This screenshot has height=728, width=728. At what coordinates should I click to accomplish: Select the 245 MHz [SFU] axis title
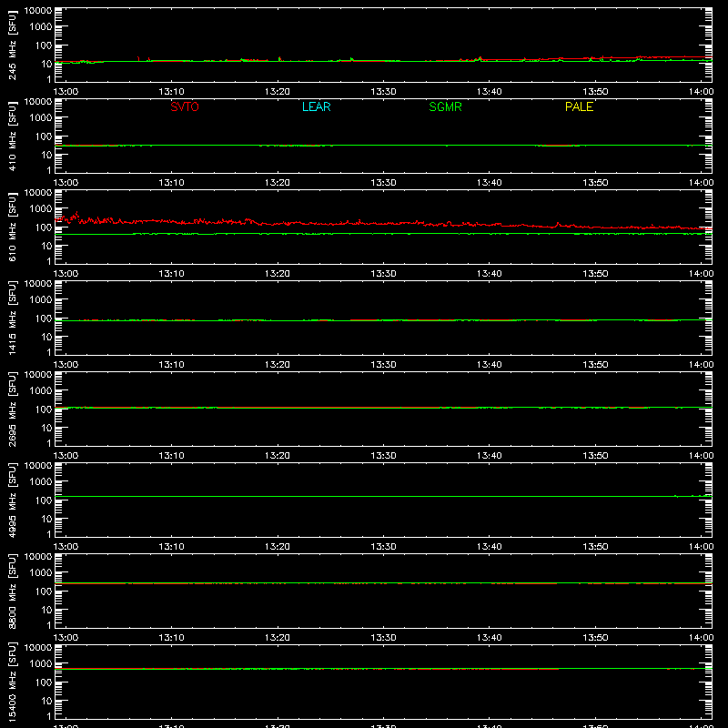[13, 45]
